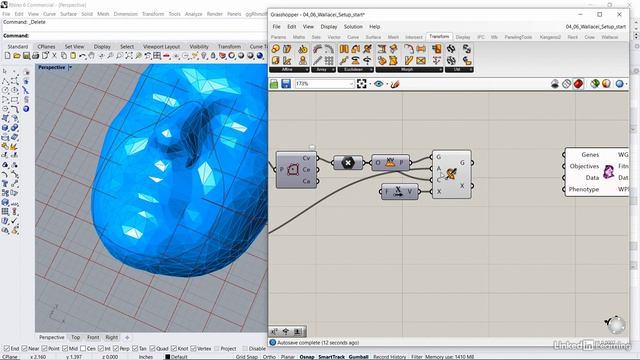
Task: Open preview eye options arrow in Grasshopper toolbar
Action: coord(387,84)
